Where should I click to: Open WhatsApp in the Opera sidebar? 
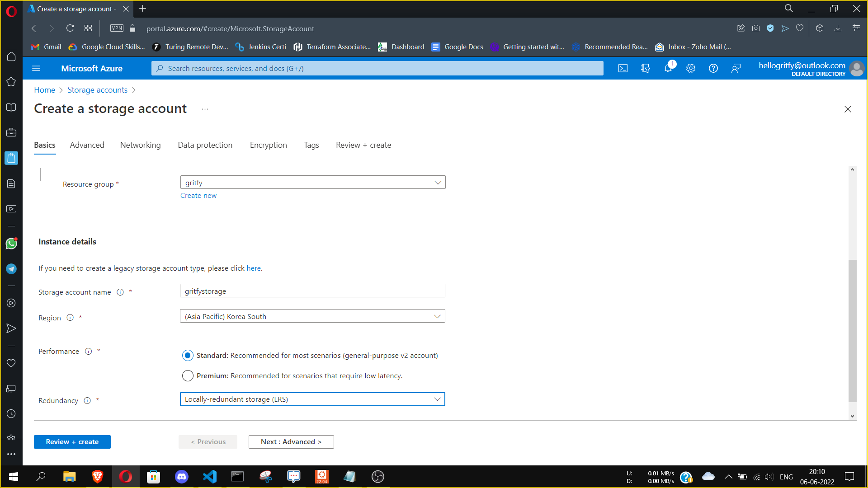pos(11,244)
